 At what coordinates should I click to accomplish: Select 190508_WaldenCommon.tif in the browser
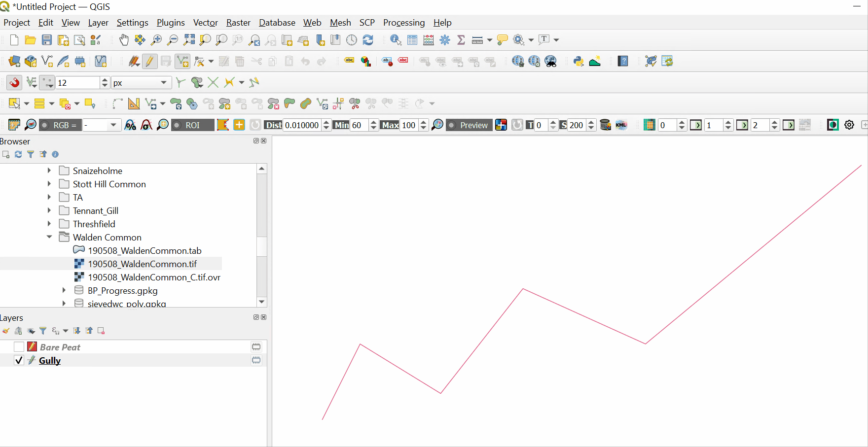coord(142,264)
